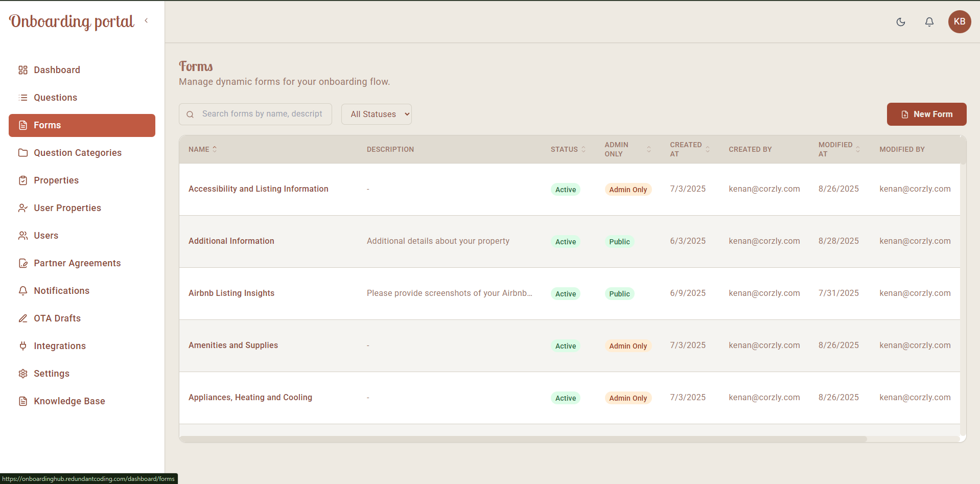
Task: Collapse the sidebar with the chevron arrow
Action: point(146,21)
